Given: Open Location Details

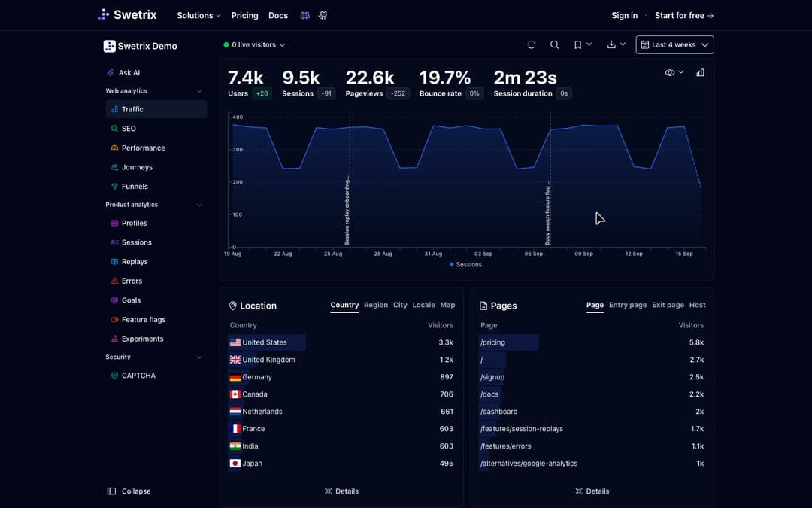Looking at the screenshot, I should [341, 491].
